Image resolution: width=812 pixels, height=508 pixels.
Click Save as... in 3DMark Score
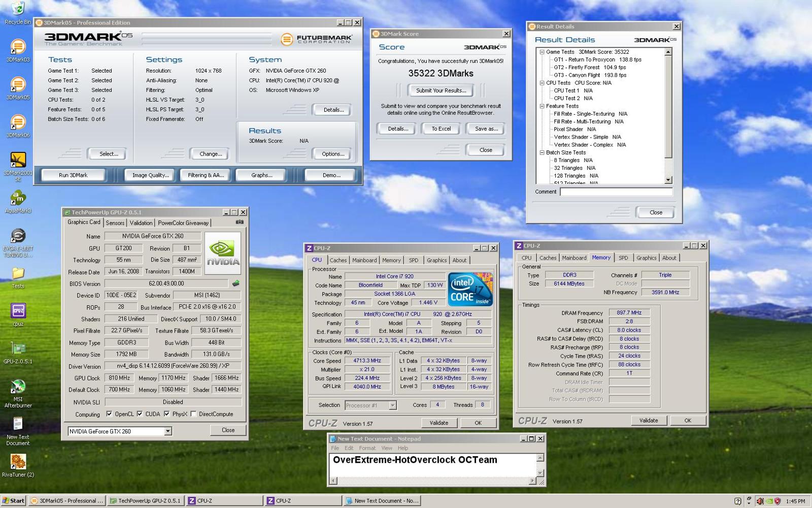pyautogui.click(x=486, y=129)
